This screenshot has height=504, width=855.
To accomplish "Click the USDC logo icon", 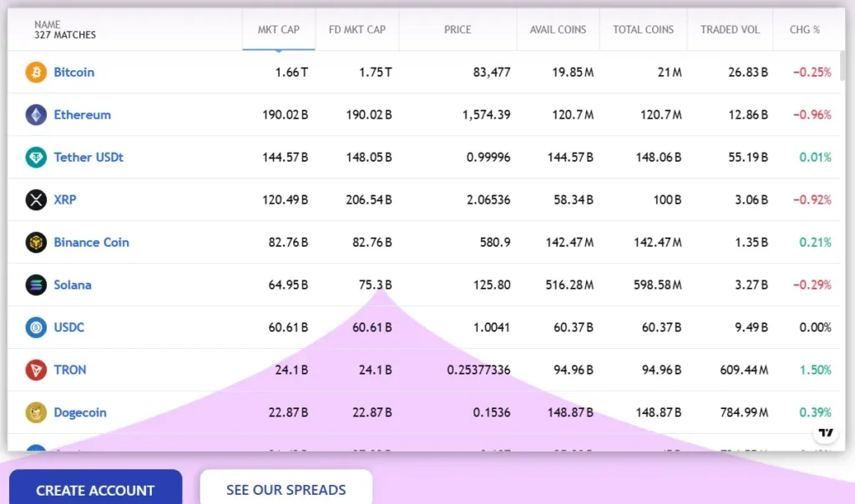I will pyautogui.click(x=36, y=328).
